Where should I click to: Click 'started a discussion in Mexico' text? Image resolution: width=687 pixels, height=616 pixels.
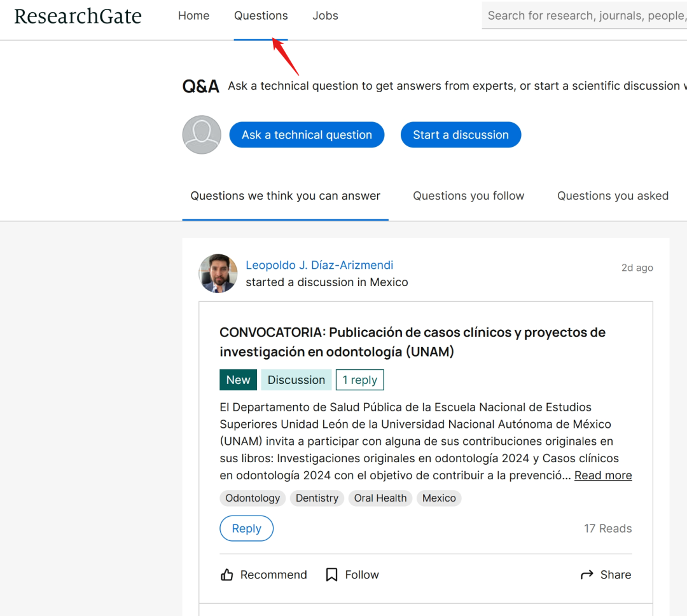(327, 282)
